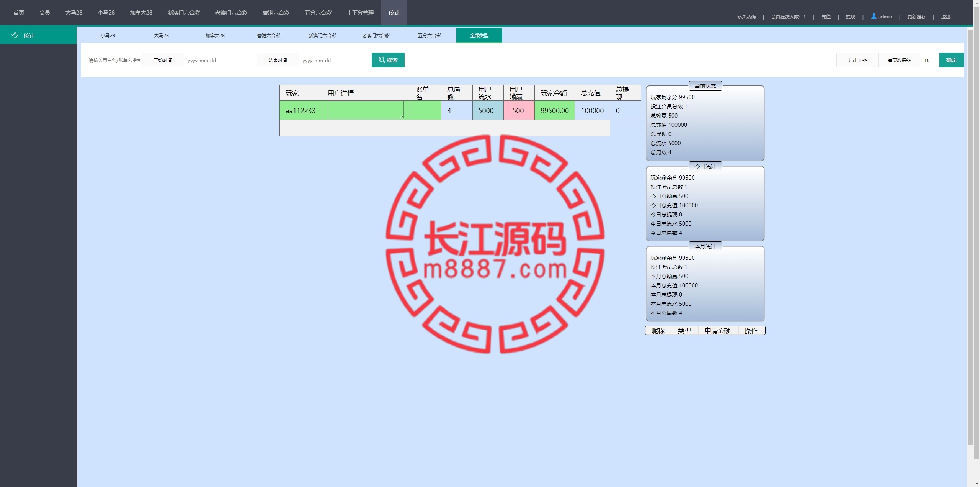Image resolution: width=980 pixels, height=487 pixels.
Task: Click the 开始时间 date input
Action: coord(220,60)
